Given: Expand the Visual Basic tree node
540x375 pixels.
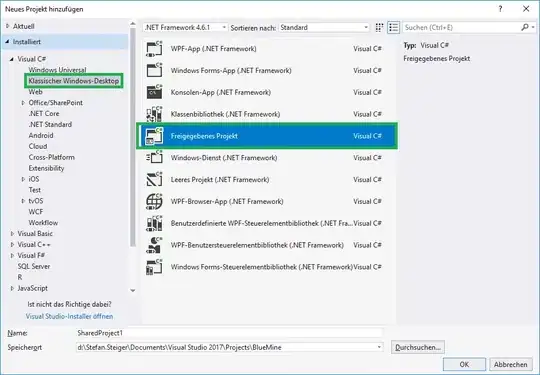Looking at the screenshot, I should (12, 234).
